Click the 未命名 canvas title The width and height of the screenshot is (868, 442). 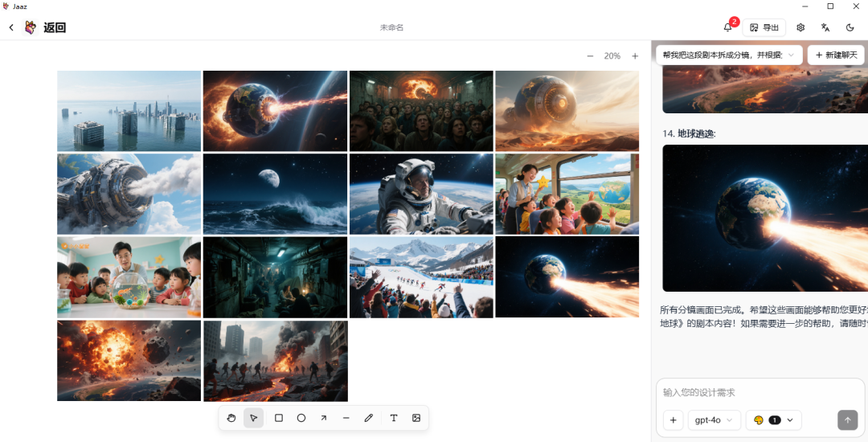(391, 27)
